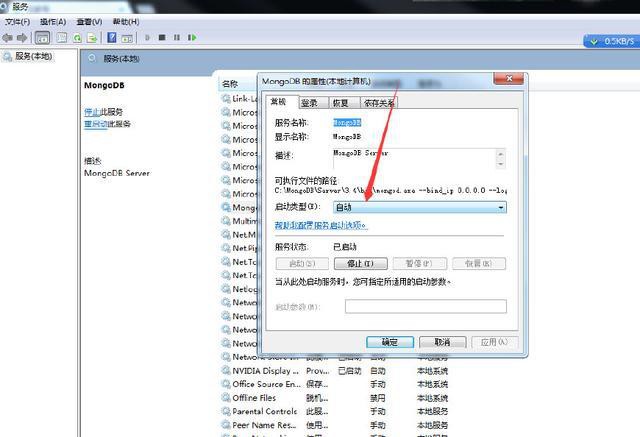Switch to the 依存关系 tab

pos(379,103)
